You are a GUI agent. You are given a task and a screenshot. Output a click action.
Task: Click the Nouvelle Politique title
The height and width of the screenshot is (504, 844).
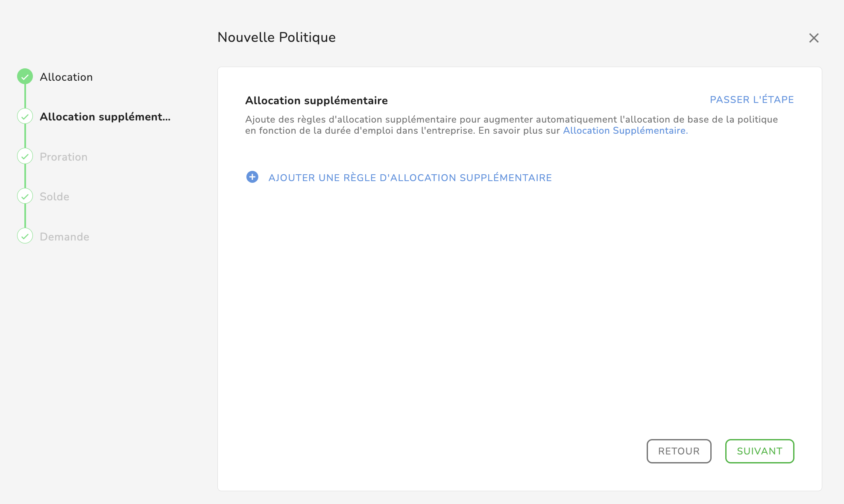pyautogui.click(x=276, y=37)
